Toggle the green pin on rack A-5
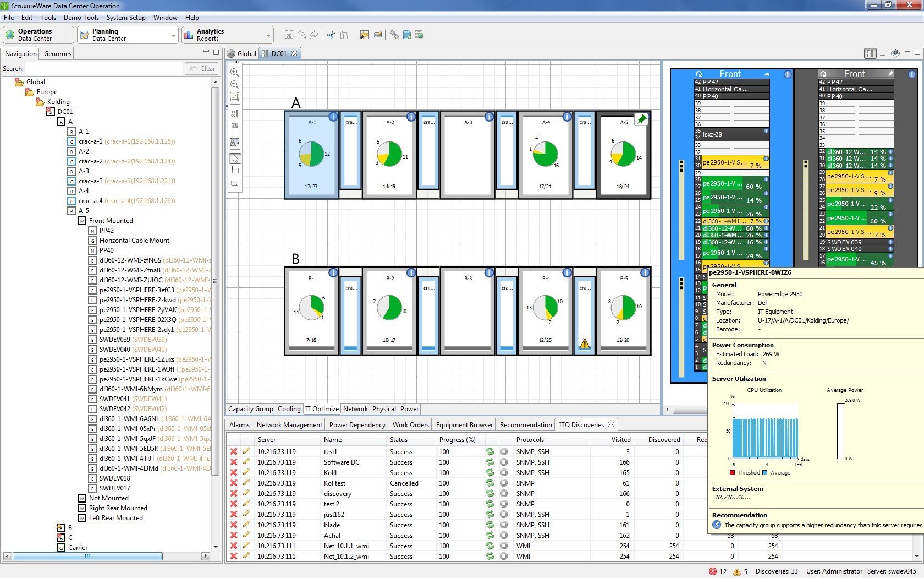The height and width of the screenshot is (578, 924). pos(641,119)
